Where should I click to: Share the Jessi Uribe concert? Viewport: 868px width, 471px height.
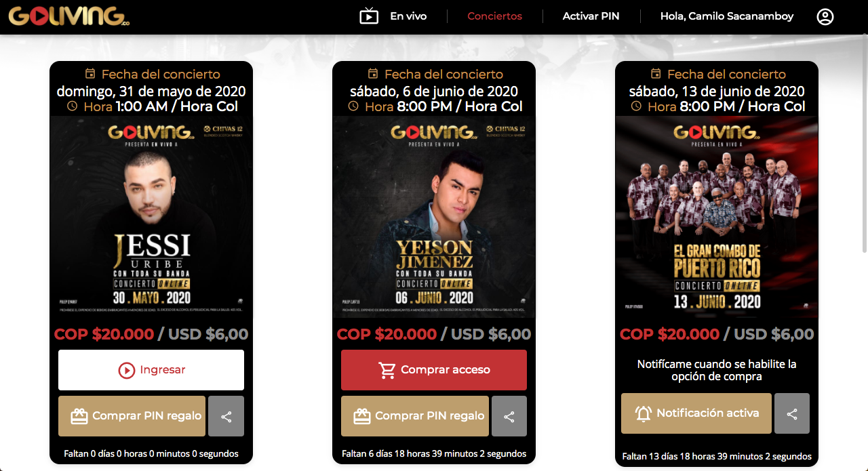point(226,416)
